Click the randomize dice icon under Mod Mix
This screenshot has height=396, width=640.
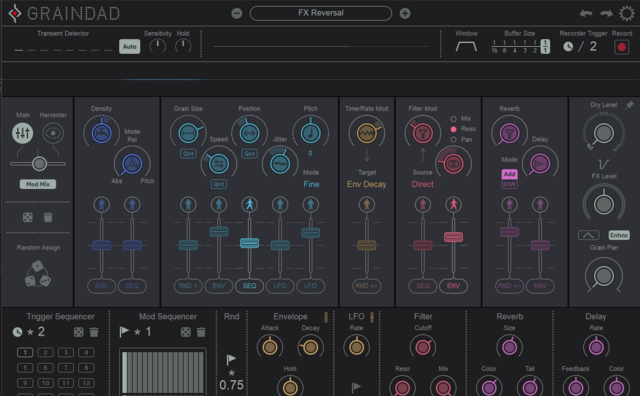[28, 217]
